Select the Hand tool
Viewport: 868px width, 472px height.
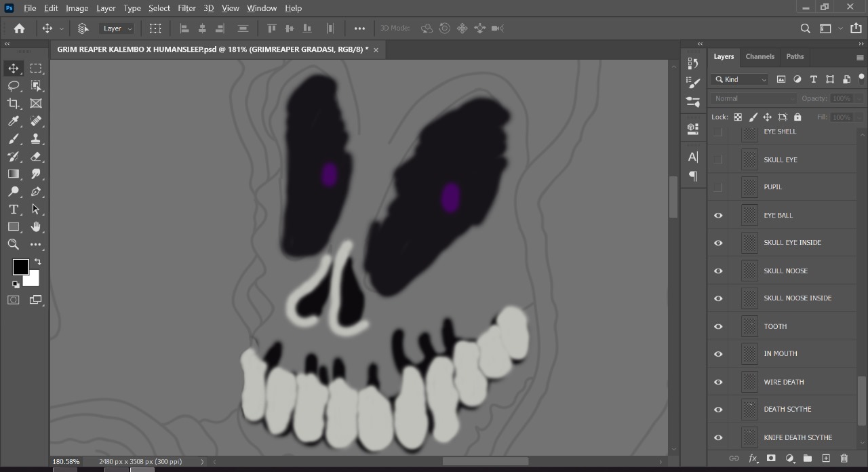(36, 227)
